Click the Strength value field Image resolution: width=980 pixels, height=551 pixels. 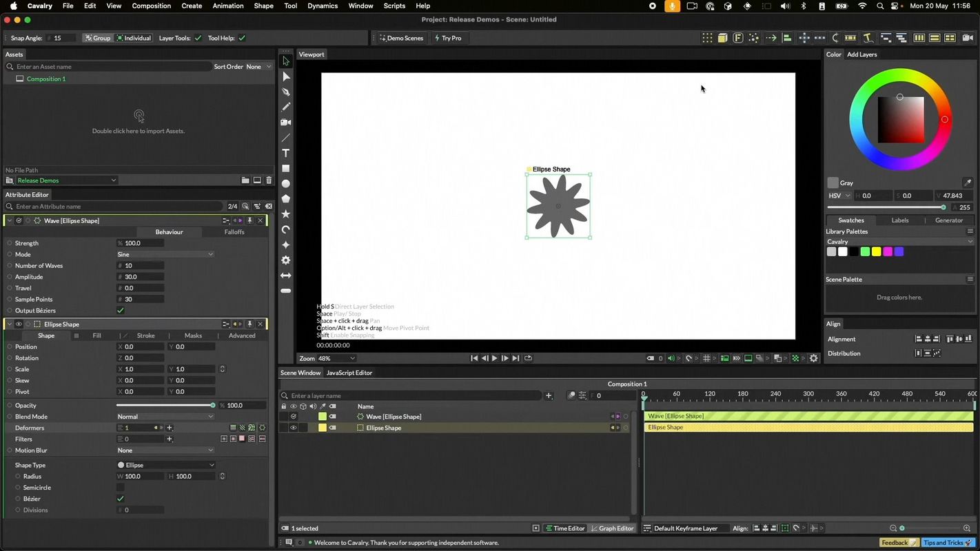click(x=140, y=244)
